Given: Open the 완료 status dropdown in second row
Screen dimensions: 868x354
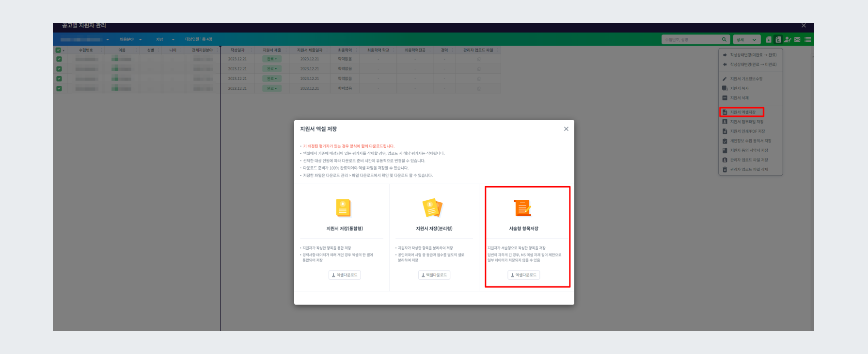Looking at the screenshot, I should click(x=271, y=69).
